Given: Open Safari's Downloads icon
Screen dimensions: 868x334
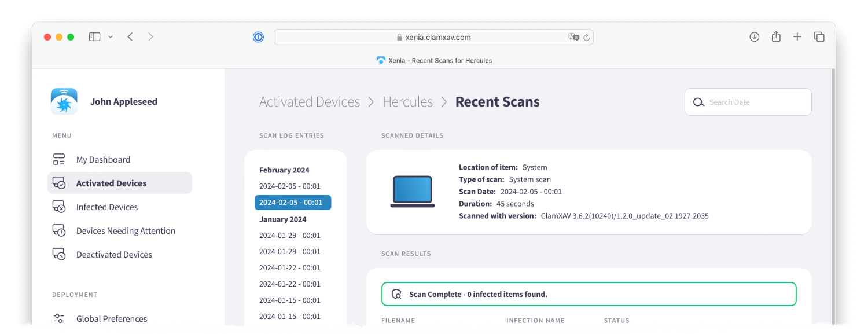Looking at the screenshot, I should [754, 36].
